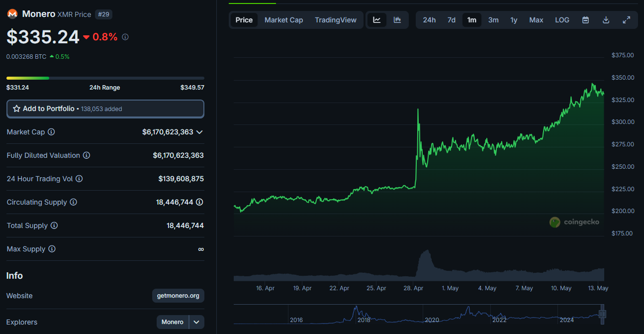Select the 24h time range
The height and width of the screenshot is (334, 644).
click(429, 20)
